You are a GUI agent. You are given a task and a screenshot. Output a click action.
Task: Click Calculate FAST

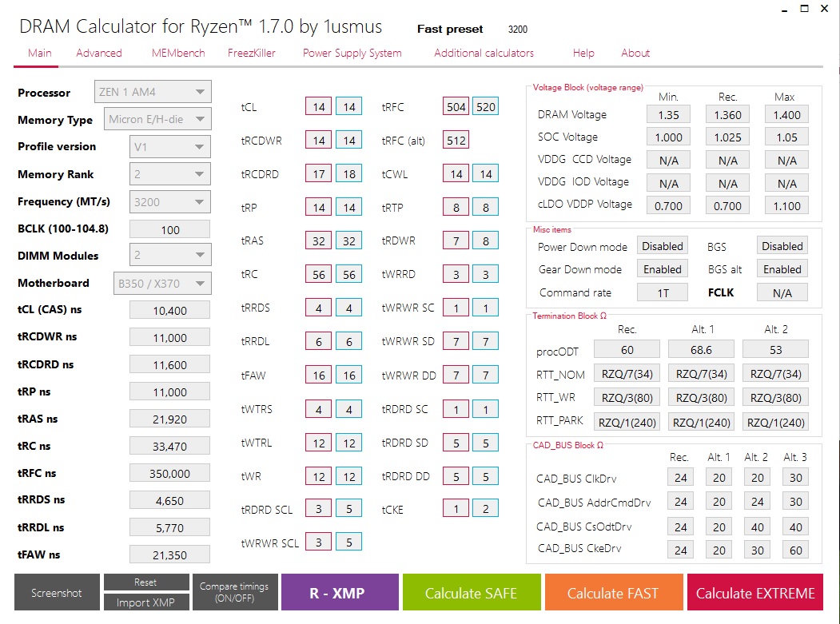point(614,592)
